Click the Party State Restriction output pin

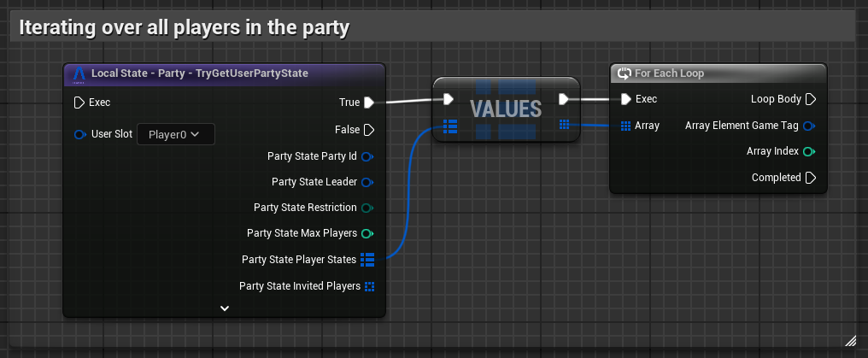click(368, 208)
